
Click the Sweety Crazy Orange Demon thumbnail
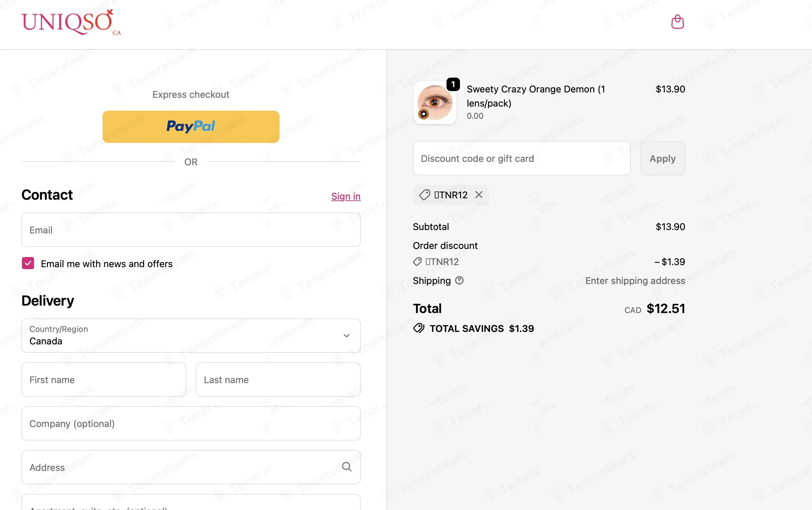point(435,103)
